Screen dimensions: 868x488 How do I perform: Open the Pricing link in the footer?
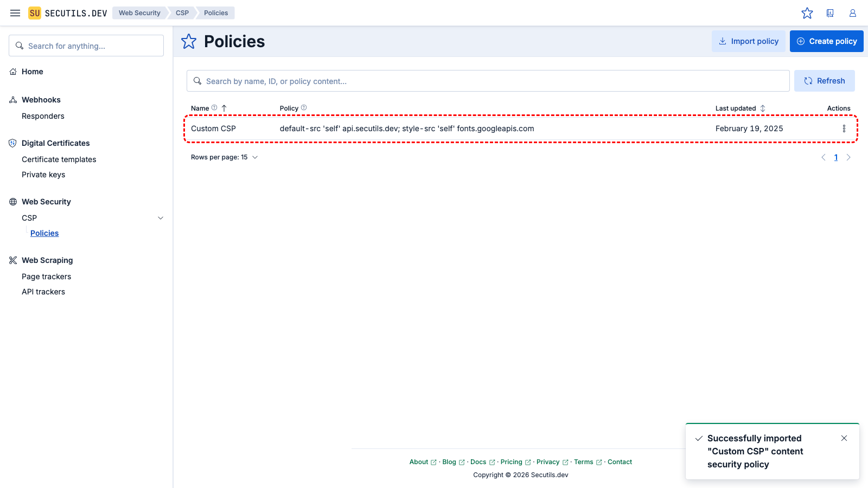point(512,461)
